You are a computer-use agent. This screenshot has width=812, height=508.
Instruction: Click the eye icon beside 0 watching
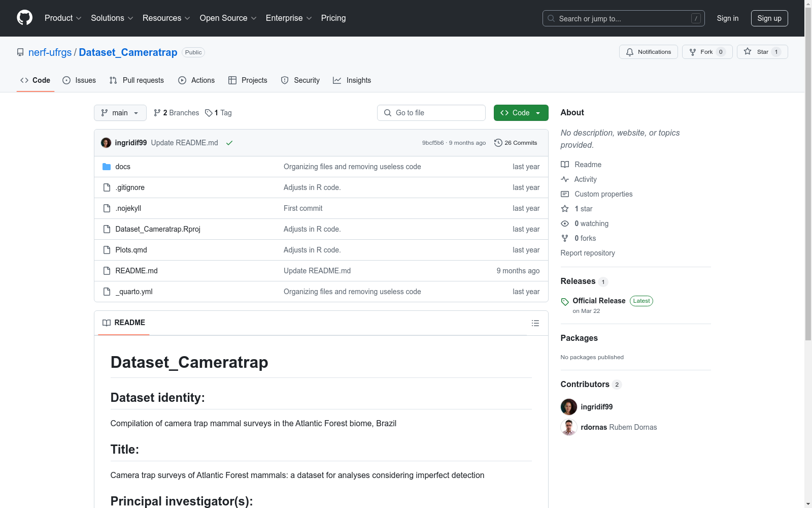click(565, 224)
